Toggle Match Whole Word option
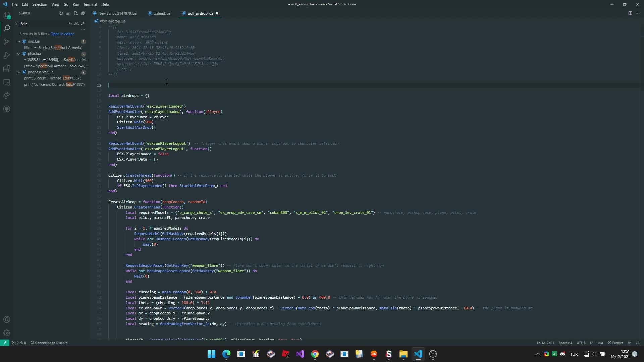 (x=76, y=24)
